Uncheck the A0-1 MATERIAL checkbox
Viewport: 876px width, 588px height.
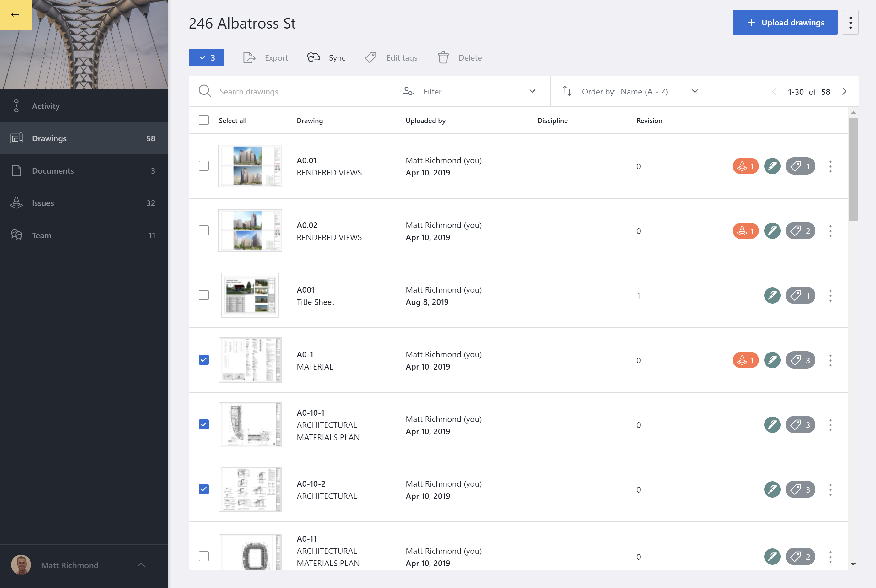click(x=204, y=360)
